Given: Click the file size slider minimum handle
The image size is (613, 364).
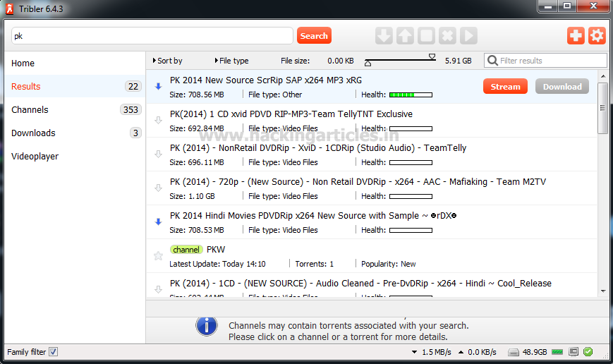Looking at the screenshot, I should 368,63.
